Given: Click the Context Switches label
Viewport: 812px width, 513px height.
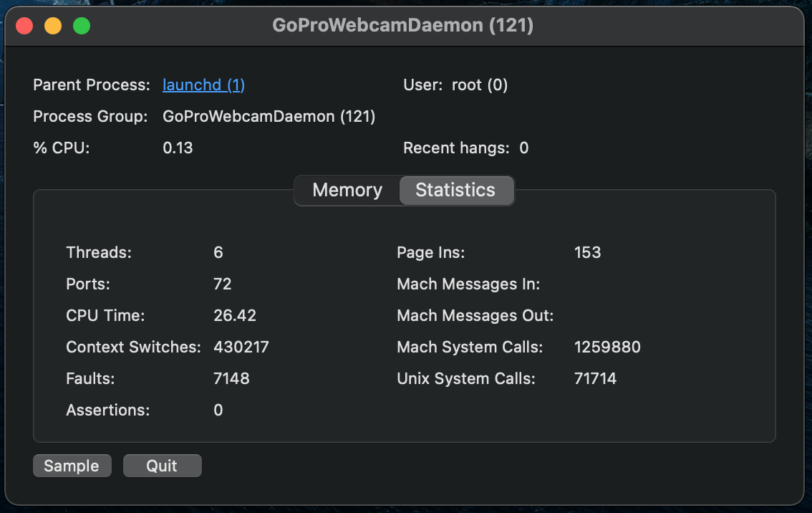Looking at the screenshot, I should click(134, 347).
